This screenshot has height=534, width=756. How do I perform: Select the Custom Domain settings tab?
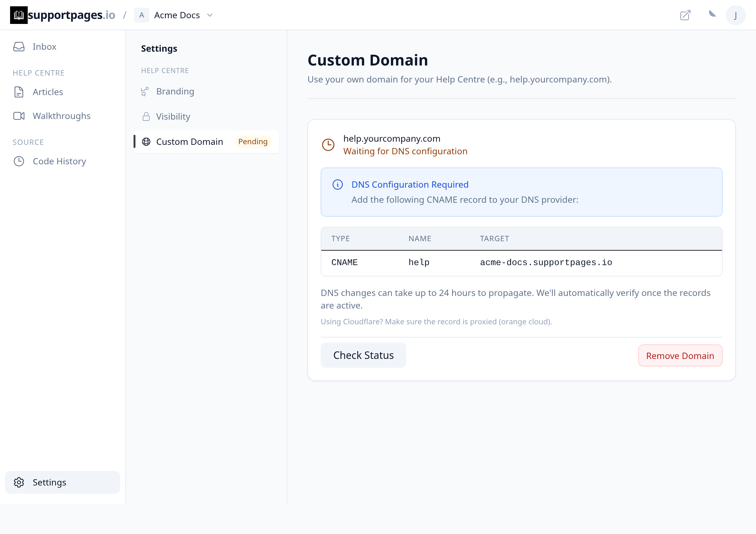click(206, 142)
